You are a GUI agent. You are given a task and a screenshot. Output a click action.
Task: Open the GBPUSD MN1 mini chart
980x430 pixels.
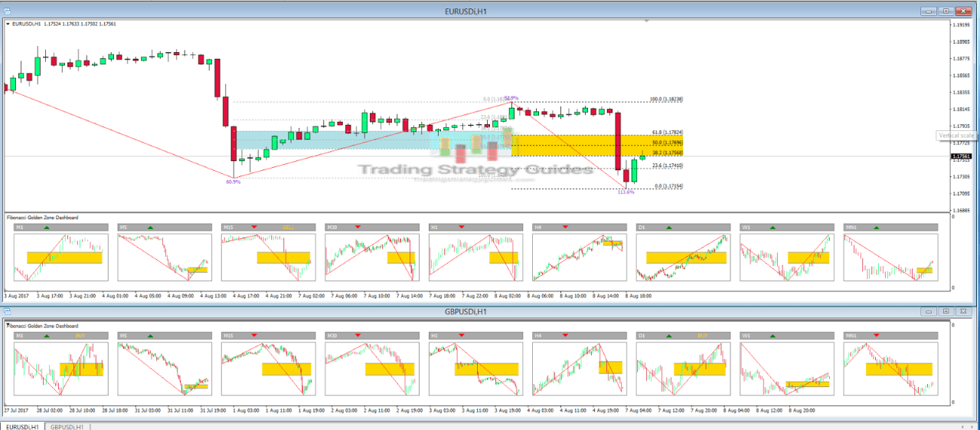click(889, 368)
